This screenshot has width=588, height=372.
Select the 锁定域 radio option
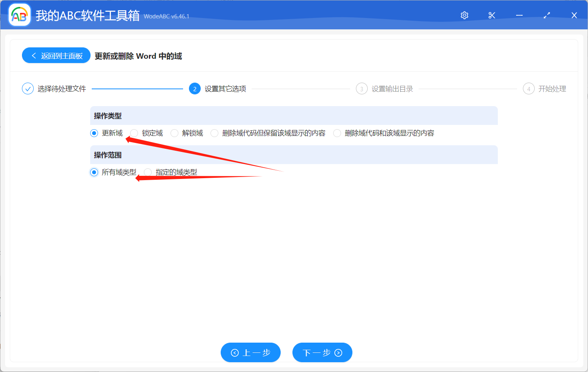pos(134,133)
